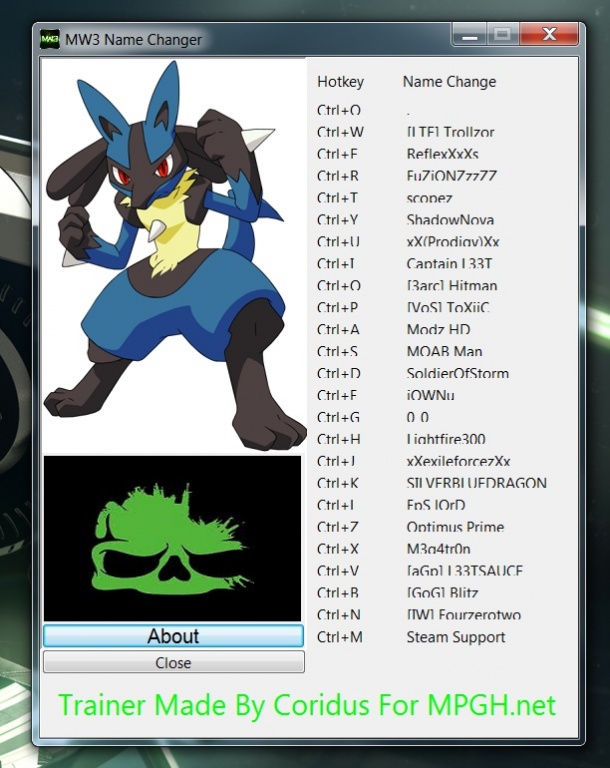Select the 'ShadowNova' name entry
This screenshot has width=610, height=768.
[450, 220]
